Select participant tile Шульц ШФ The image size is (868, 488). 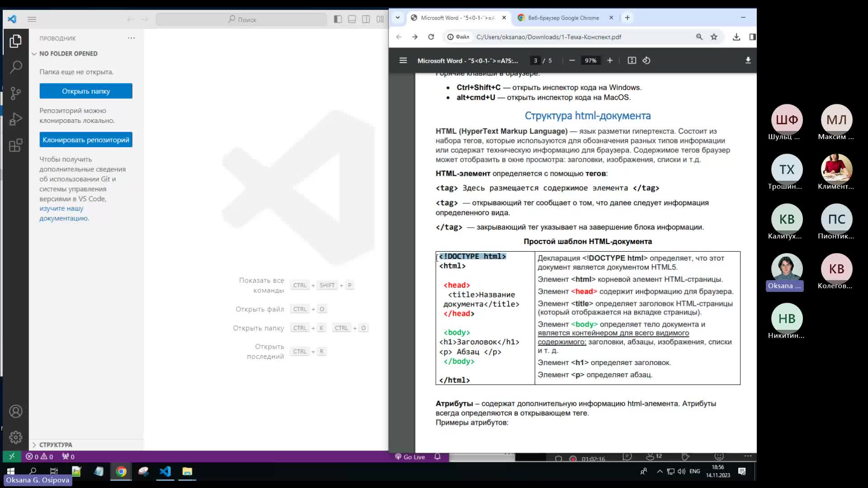click(x=787, y=122)
